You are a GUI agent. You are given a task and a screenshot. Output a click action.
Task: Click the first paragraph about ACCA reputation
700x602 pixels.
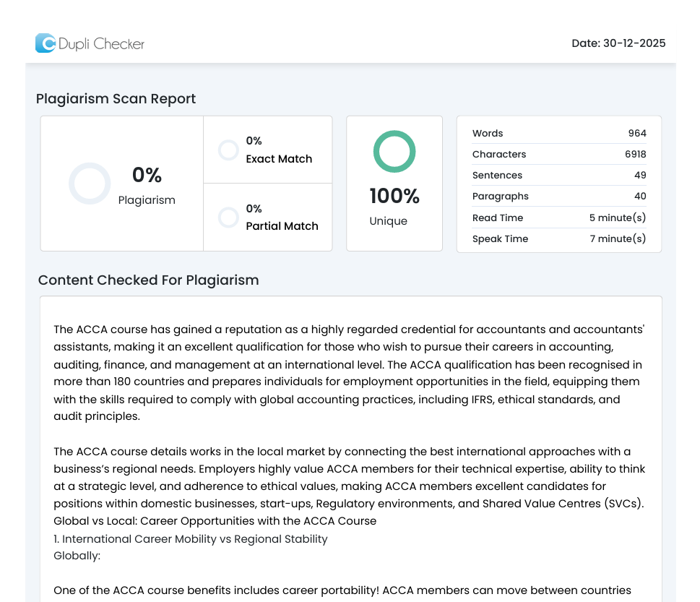[350, 373]
